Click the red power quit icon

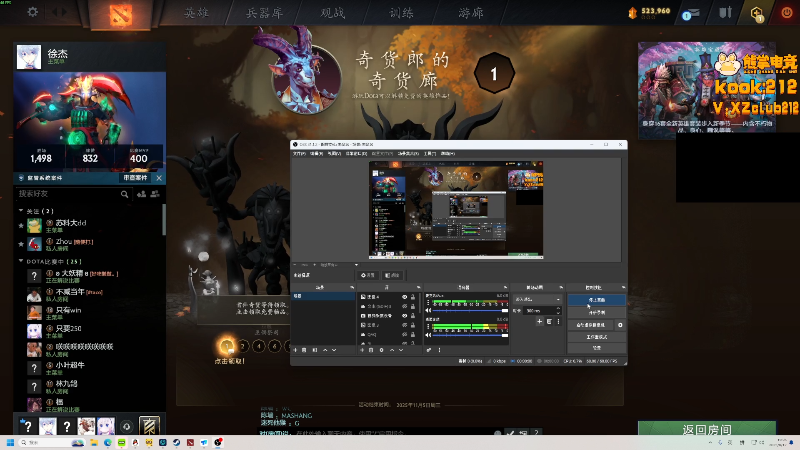[x=787, y=13]
